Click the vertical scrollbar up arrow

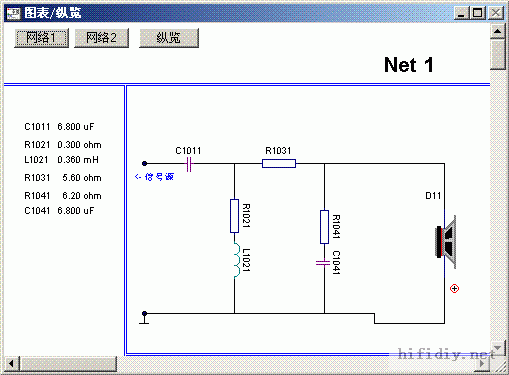[497, 31]
